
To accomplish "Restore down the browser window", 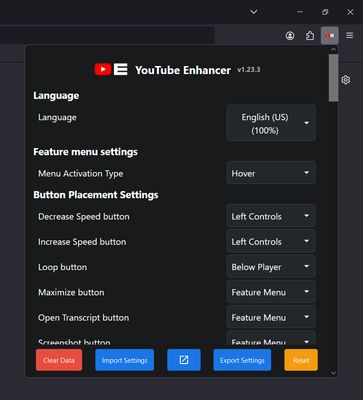I will coord(325,12).
